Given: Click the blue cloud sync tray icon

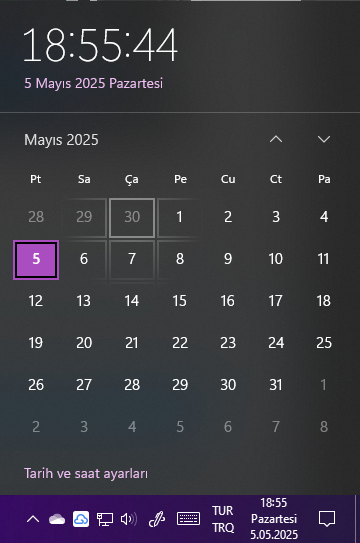Looking at the screenshot, I should [x=81, y=519].
